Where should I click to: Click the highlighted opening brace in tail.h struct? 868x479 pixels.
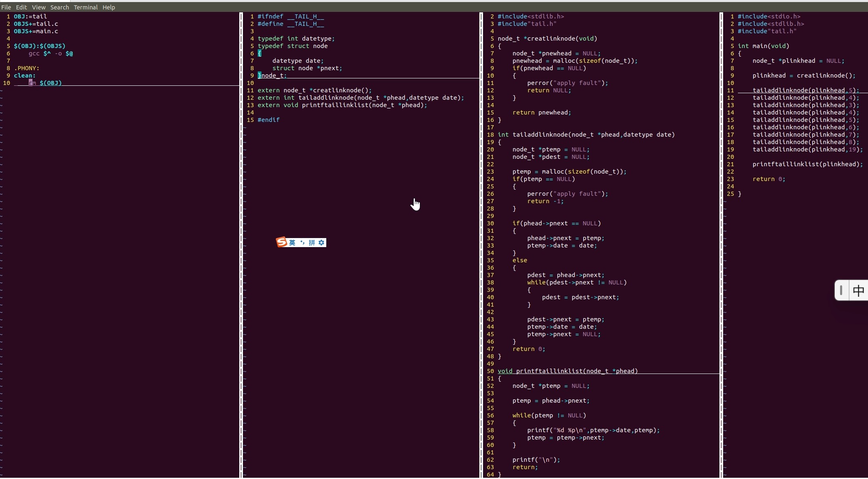[x=259, y=53]
